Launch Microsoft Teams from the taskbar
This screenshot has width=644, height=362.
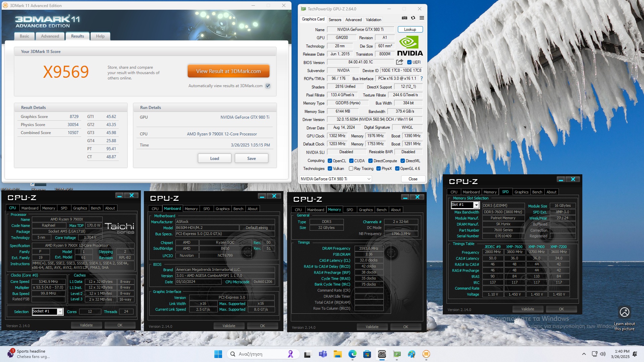coord(323,354)
